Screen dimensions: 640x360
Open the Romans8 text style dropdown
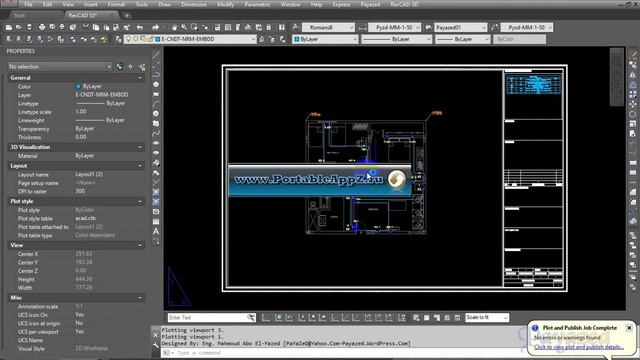[328, 27]
